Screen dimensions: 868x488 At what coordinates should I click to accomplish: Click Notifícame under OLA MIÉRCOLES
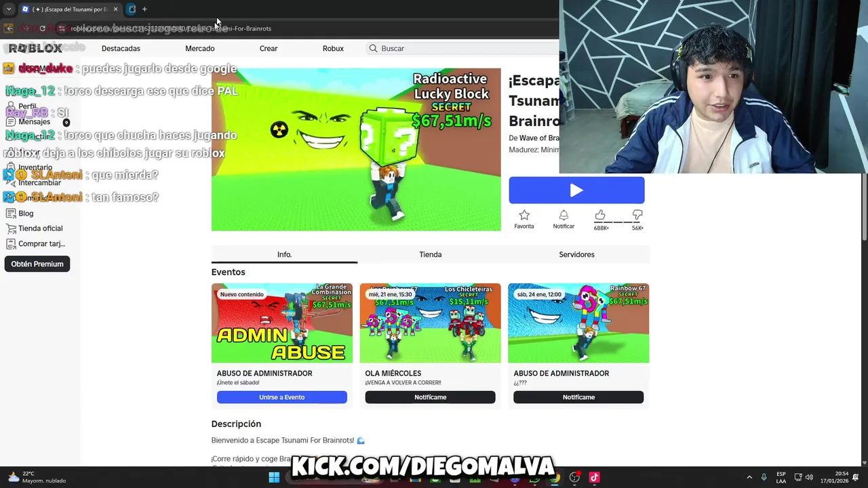click(430, 397)
